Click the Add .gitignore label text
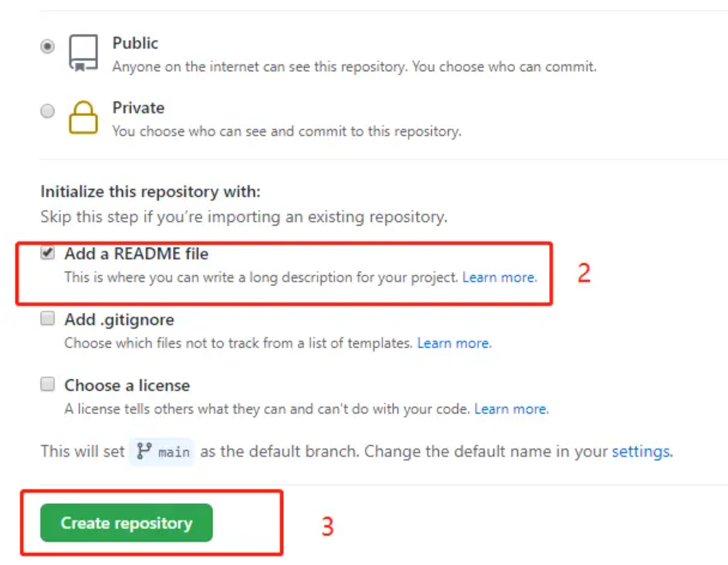Screen dimensions: 728x565 [x=119, y=319]
